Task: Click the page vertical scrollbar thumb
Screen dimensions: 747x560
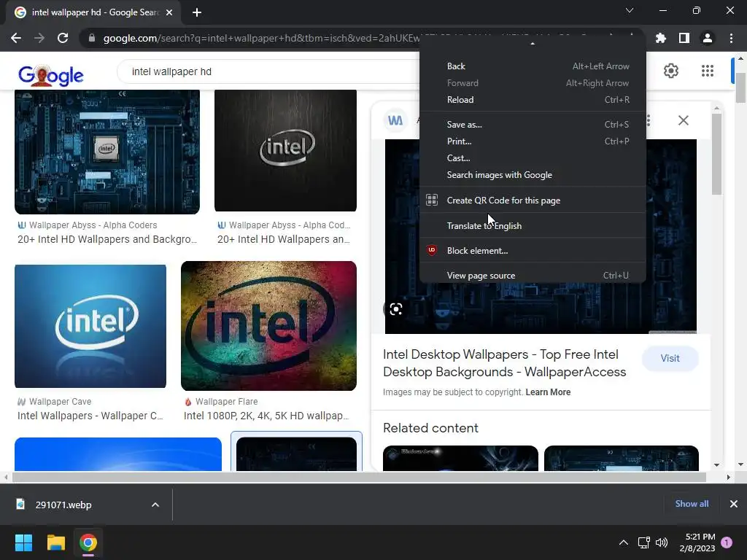Action: [740, 87]
